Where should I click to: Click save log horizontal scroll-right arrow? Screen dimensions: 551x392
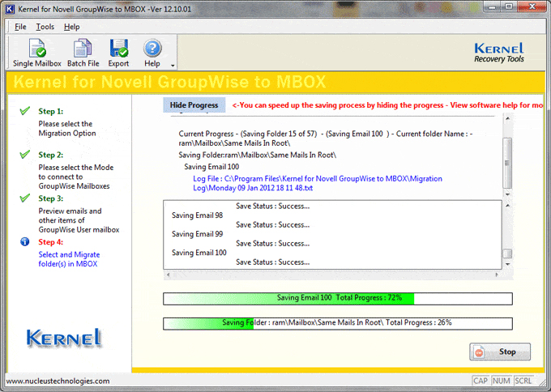click(497, 275)
